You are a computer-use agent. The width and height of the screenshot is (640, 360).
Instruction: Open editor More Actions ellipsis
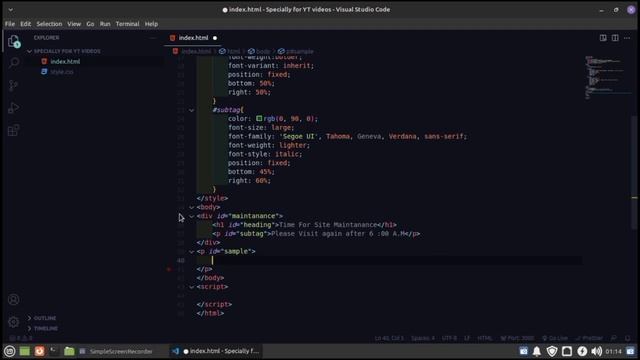coord(627,38)
